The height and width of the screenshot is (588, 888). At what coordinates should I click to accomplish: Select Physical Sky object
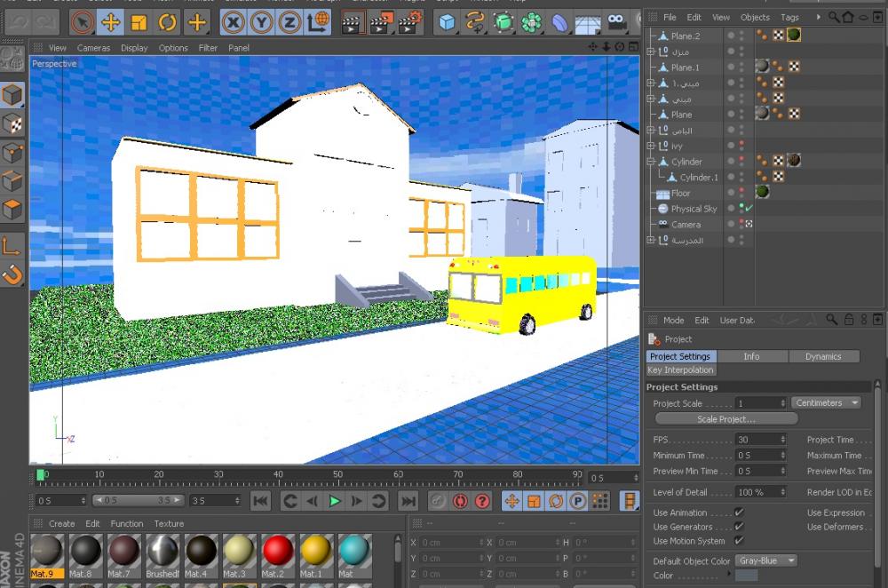click(694, 209)
